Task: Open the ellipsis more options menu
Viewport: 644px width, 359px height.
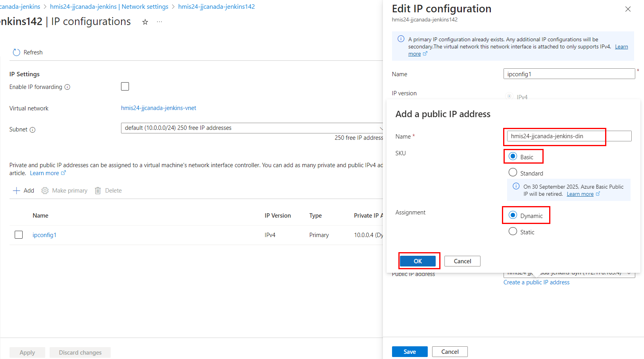Action: (160, 22)
